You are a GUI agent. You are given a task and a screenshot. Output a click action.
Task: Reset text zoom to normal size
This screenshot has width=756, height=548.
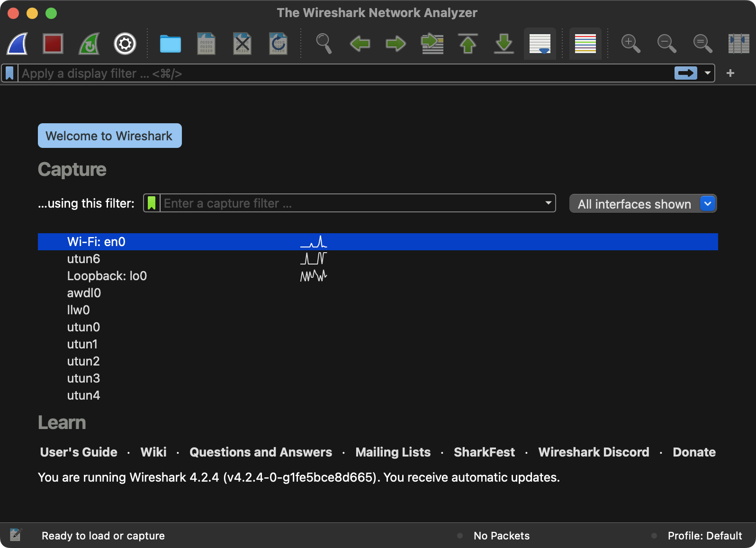pos(702,44)
